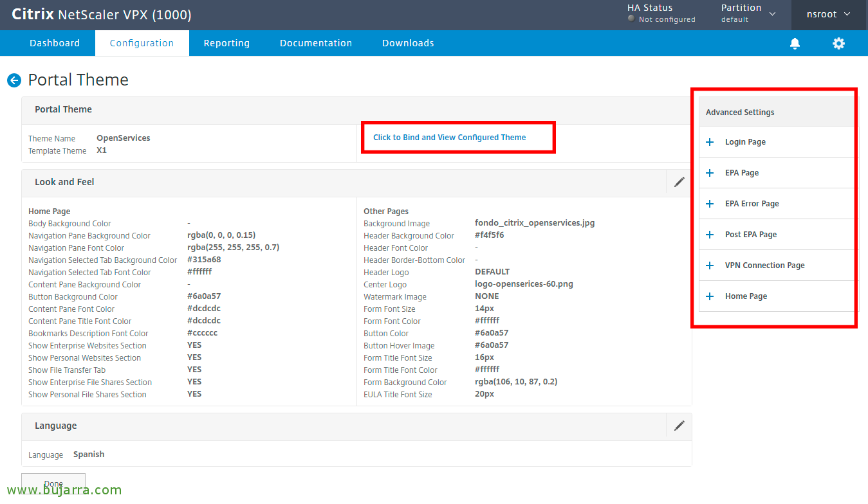
Task: Click plus icon next to Login Page
Action: point(710,142)
